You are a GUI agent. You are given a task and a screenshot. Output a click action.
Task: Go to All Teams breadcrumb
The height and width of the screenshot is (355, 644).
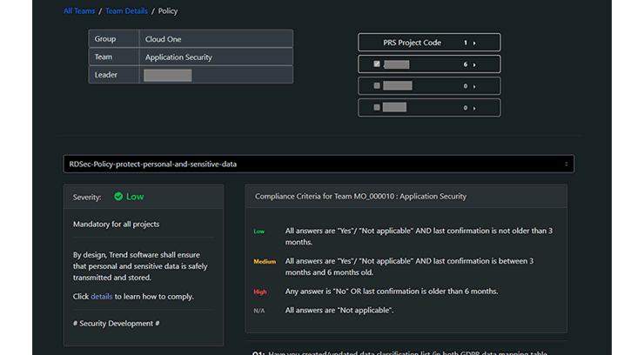click(x=80, y=11)
